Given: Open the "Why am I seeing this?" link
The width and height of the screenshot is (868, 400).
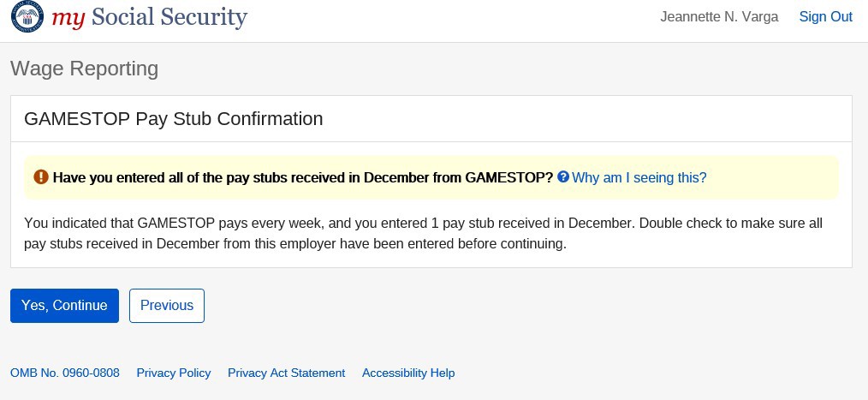Looking at the screenshot, I should [639, 177].
